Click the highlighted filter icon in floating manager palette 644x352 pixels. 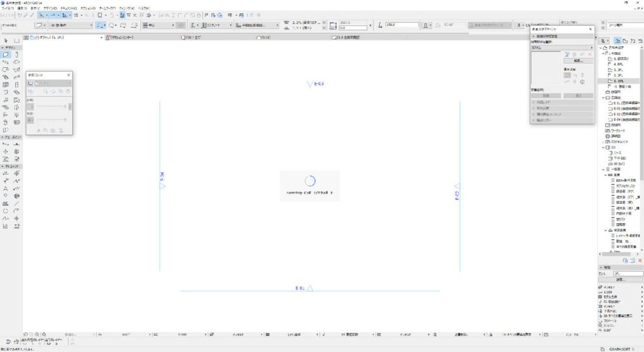(x=567, y=75)
